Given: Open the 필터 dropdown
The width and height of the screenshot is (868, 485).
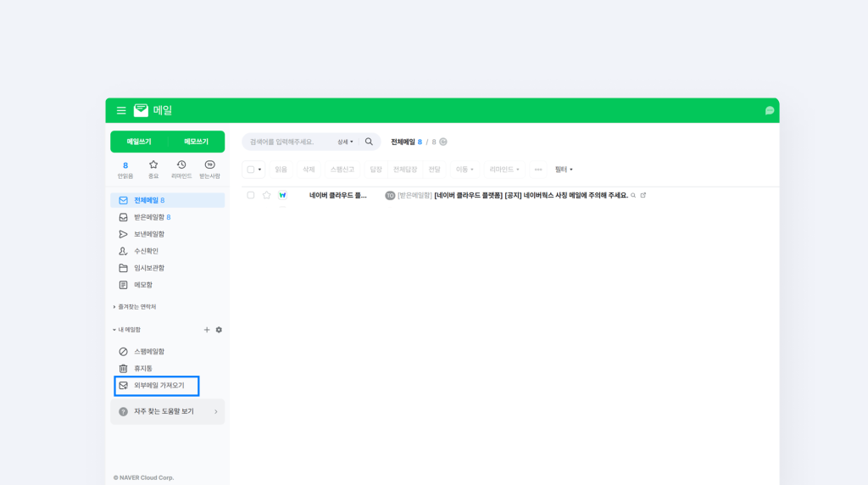Looking at the screenshot, I should 564,170.
